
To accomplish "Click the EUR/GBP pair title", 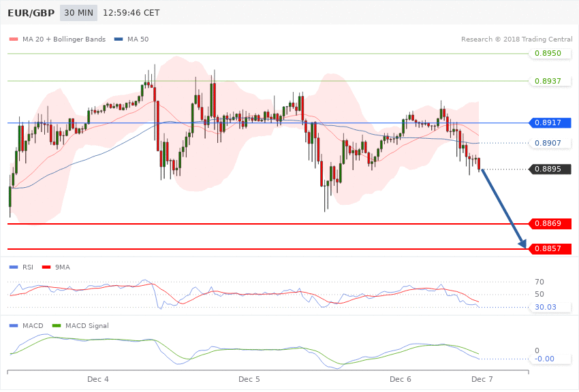I will tap(31, 13).
